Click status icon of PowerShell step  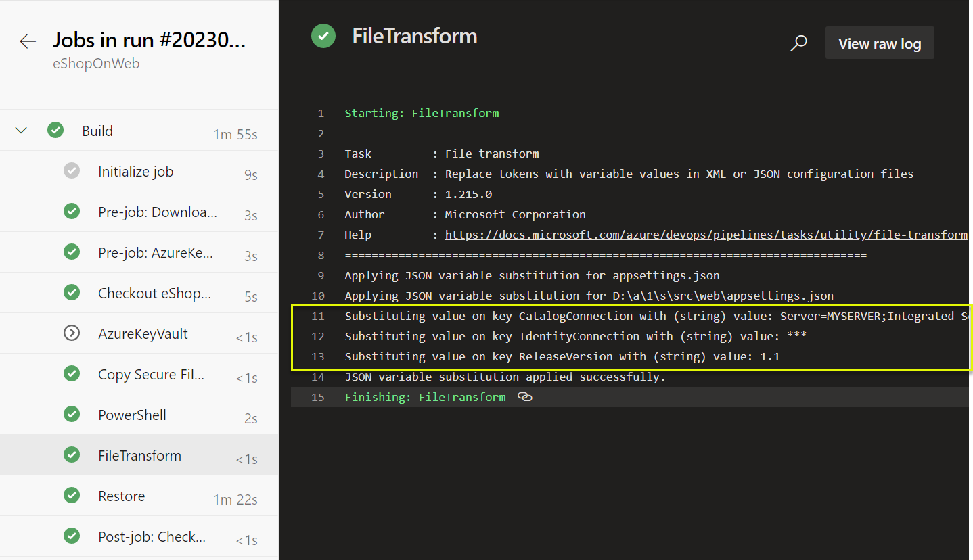tap(72, 414)
